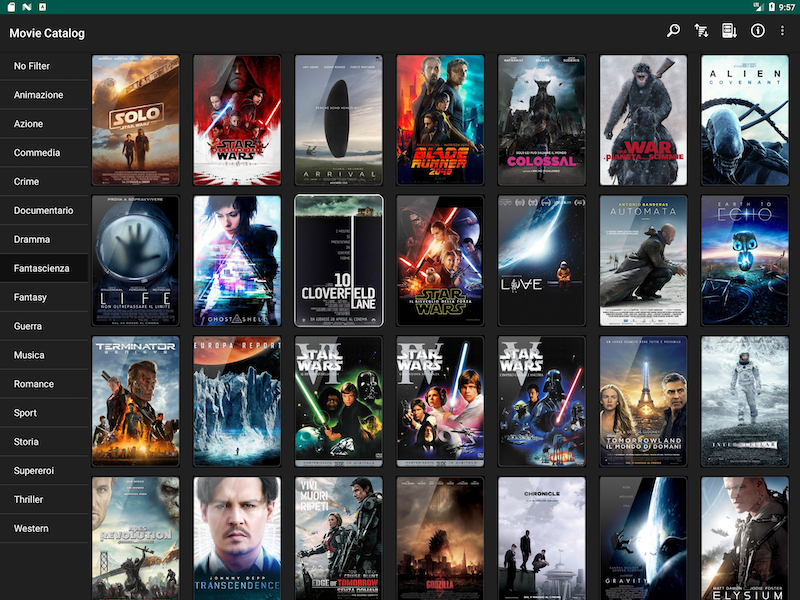Open the Alien Covenant poster
Image resolution: width=800 pixels, height=600 pixels.
(x=745, y=120)
